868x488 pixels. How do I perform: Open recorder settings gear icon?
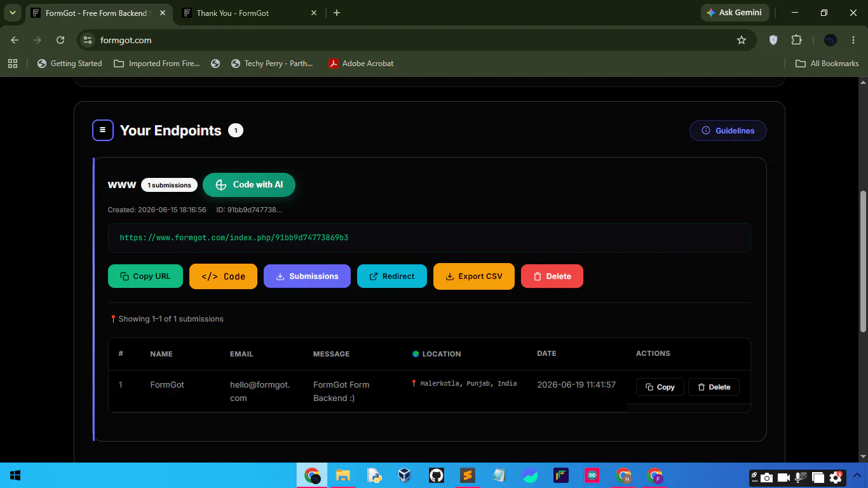836,477
